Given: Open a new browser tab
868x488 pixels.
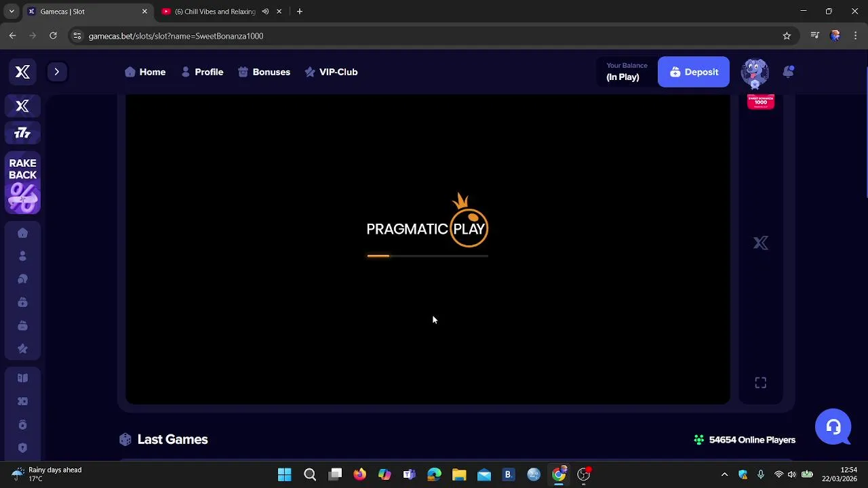Looking at the screenshot, I should point(300,12).
